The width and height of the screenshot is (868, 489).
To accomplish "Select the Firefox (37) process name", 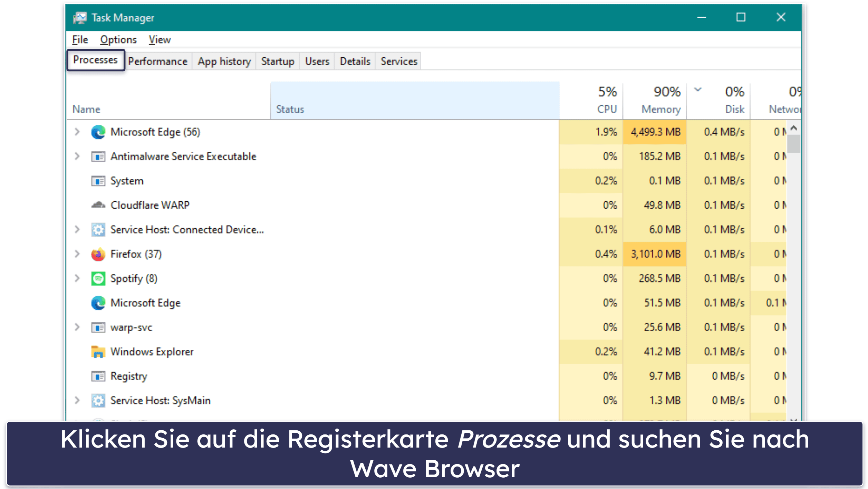I will tap(136, 254).
